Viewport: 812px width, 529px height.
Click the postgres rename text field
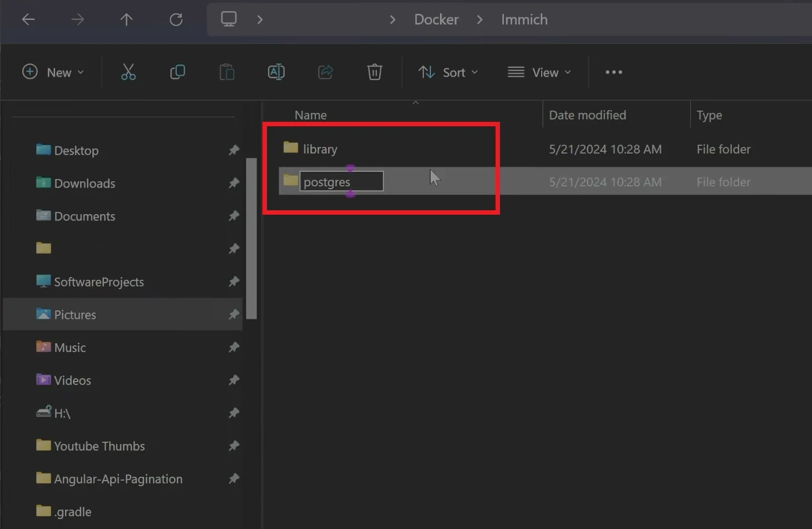click(x=341, y=181)
